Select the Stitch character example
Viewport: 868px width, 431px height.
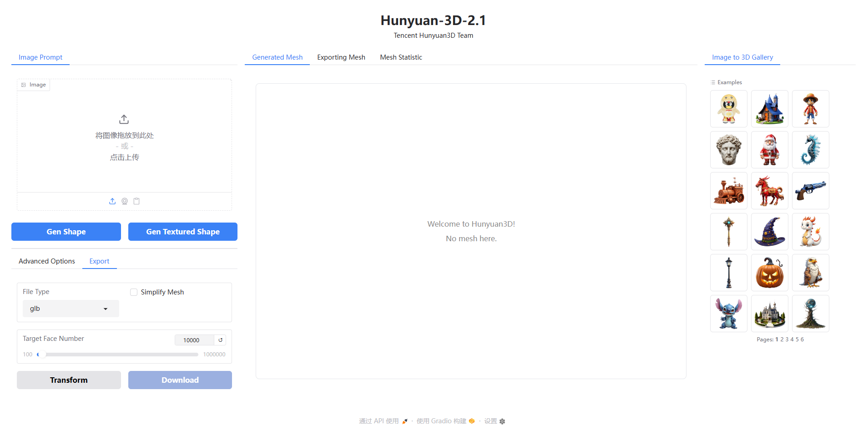tap(729, 314)
